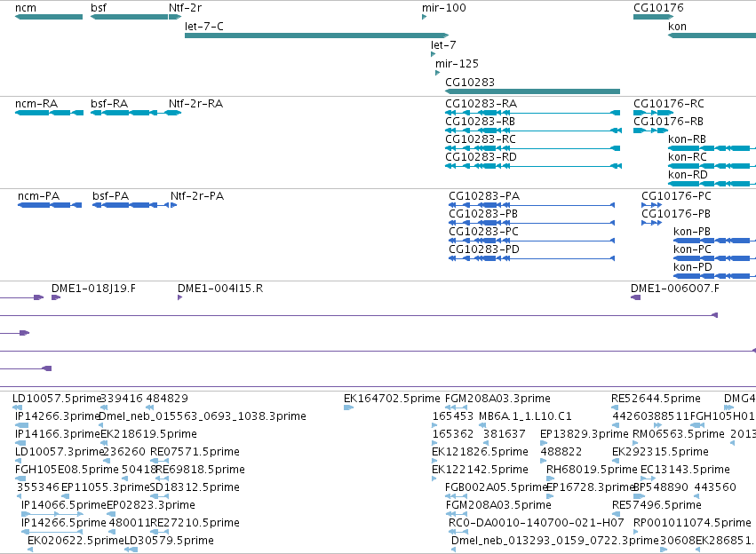Select the let-7 gene label
Screen dimensions: 756x554
click(x=443, y=44)
